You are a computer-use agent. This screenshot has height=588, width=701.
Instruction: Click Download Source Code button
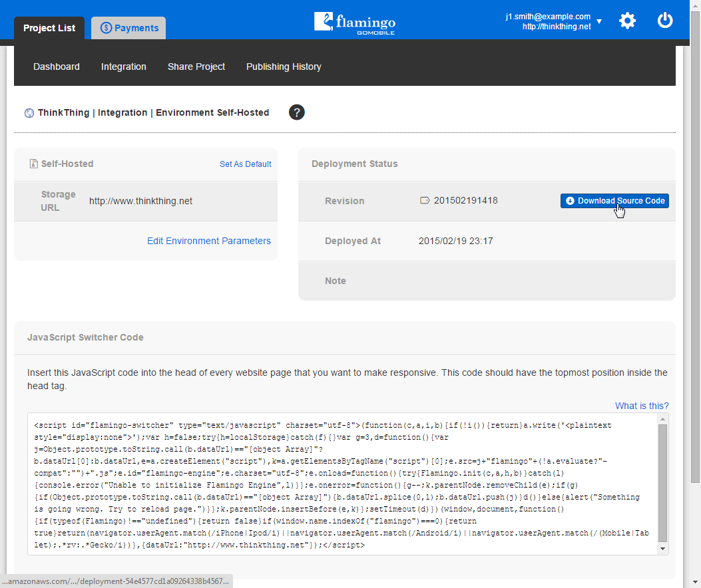[614, 201]
